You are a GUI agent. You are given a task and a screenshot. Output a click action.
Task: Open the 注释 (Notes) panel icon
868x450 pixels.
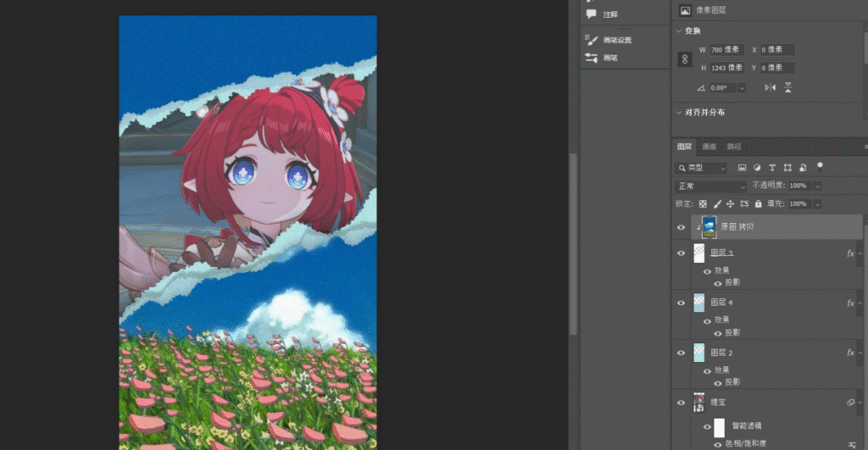591,14
